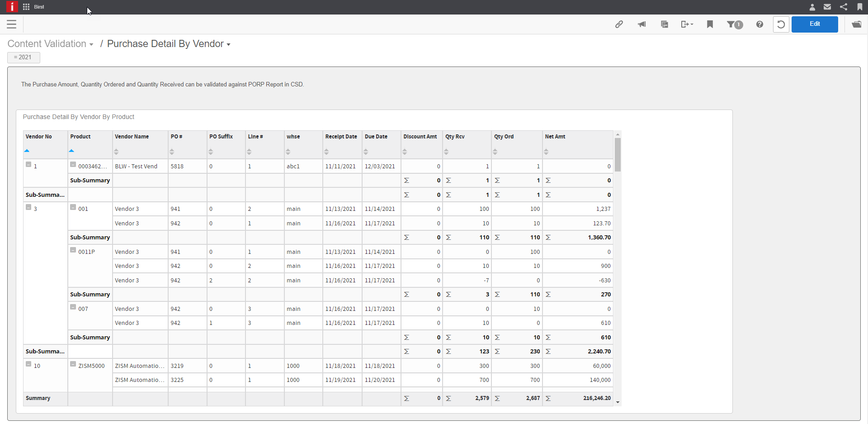Select the copy report icon

[x=664, y=24]
